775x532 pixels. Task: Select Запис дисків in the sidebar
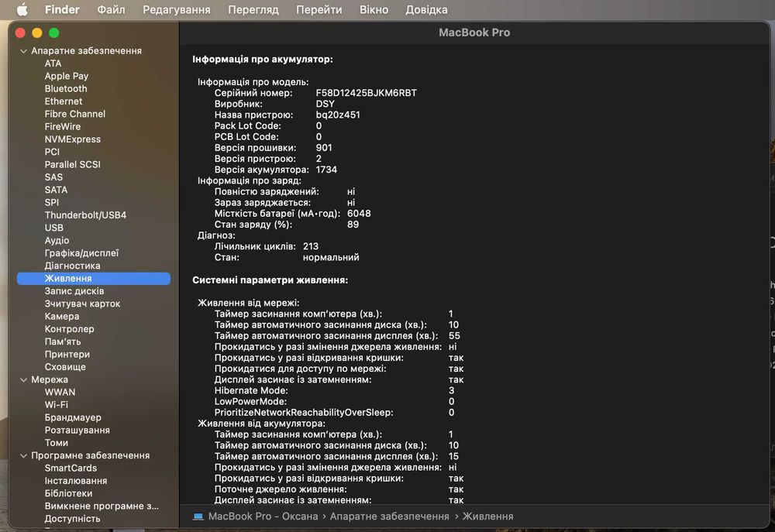pos(74,291)
